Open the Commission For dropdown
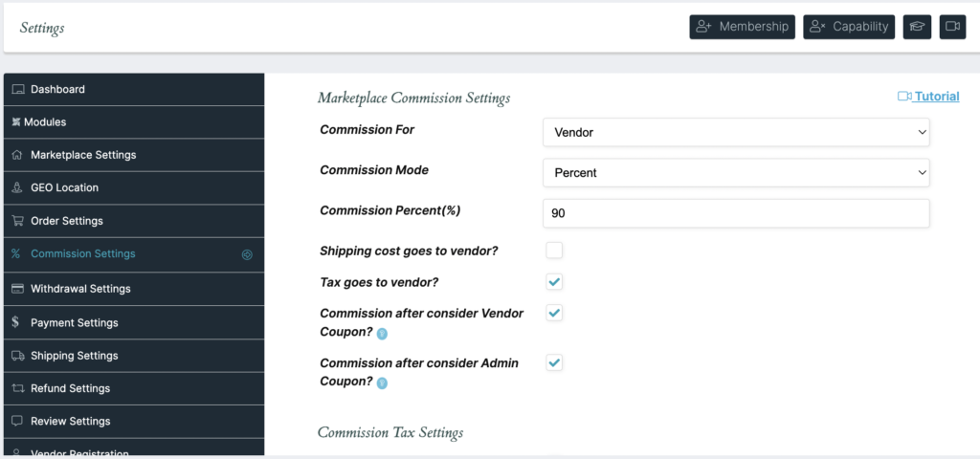Viewport: 980px width, 459px height. (735, 132)
